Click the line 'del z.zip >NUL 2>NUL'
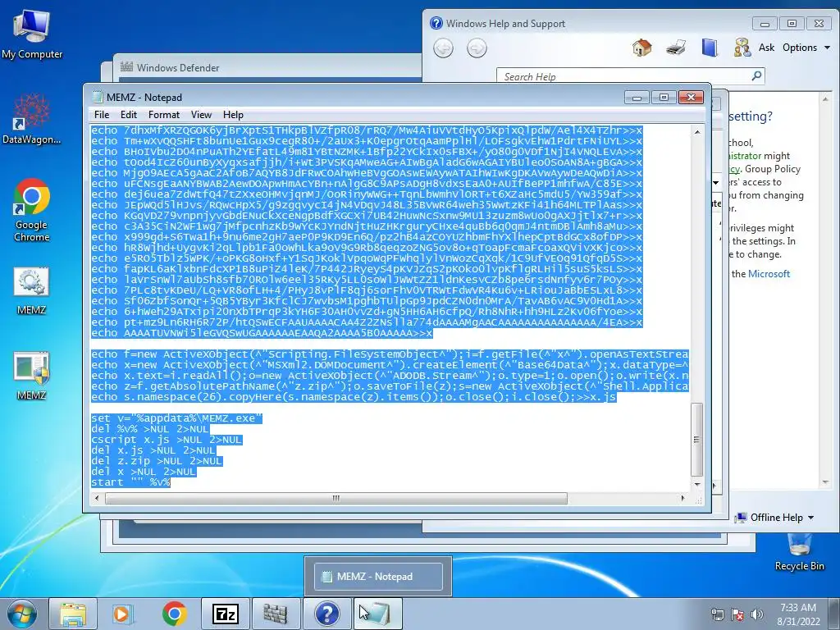The image size is (840, 630). [x=157, y=461]
